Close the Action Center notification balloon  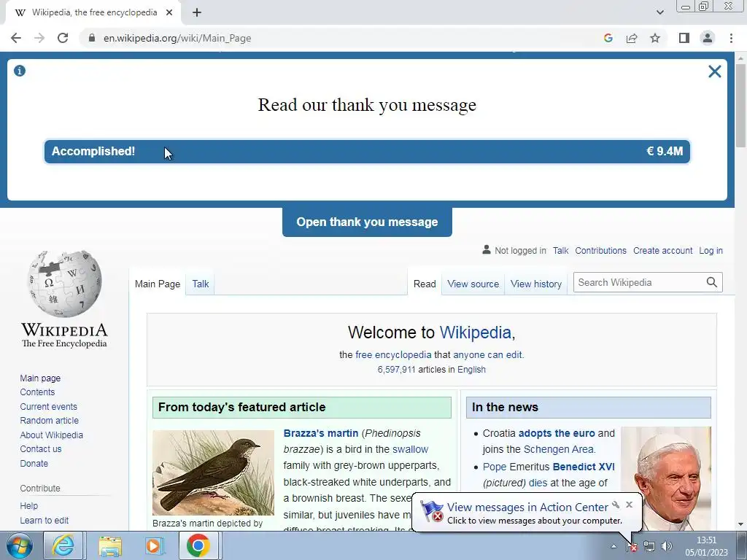[630, 505]
